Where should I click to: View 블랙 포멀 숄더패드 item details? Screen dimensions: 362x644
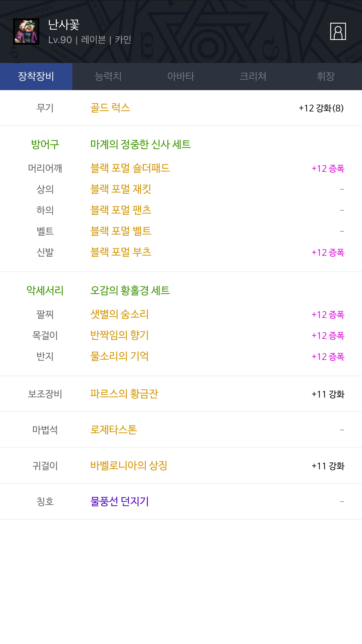tap(130, 168)
